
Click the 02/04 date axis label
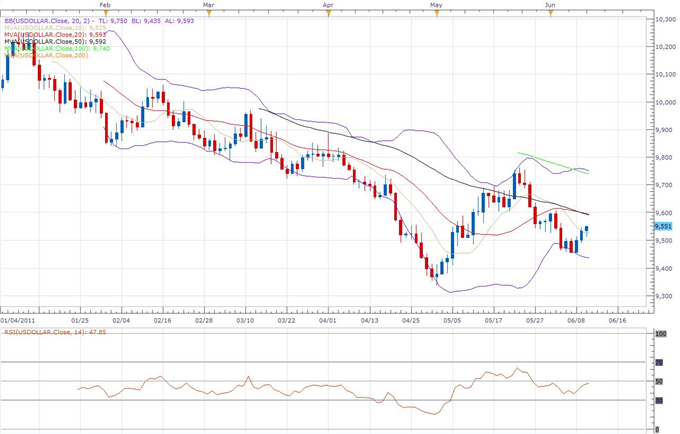pyautogui.click(x=121, y=320)
